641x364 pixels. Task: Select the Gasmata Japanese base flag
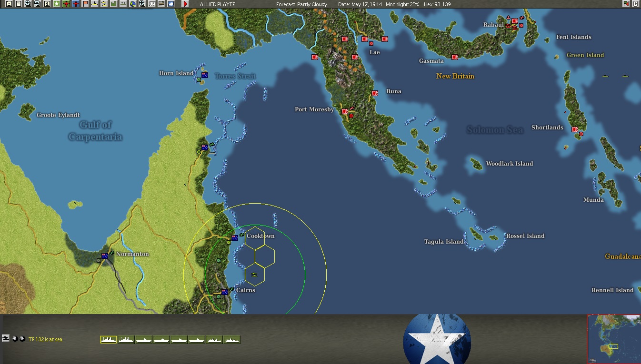(455, 57)
